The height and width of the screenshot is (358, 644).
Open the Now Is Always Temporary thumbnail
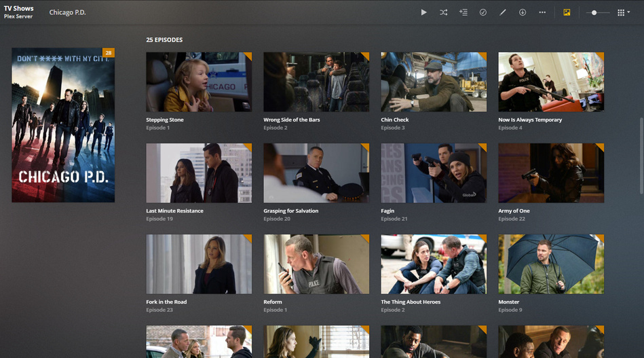[x=551, y=82]
